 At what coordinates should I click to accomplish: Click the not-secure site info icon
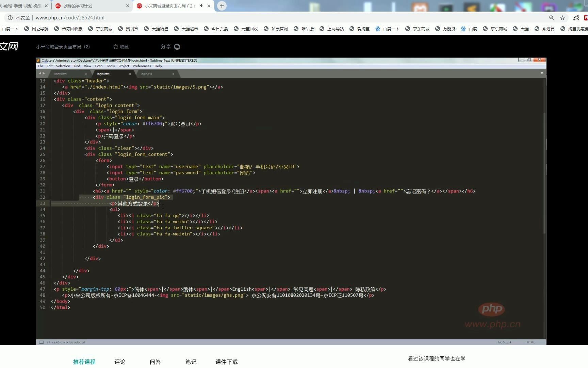click(10, 18)
